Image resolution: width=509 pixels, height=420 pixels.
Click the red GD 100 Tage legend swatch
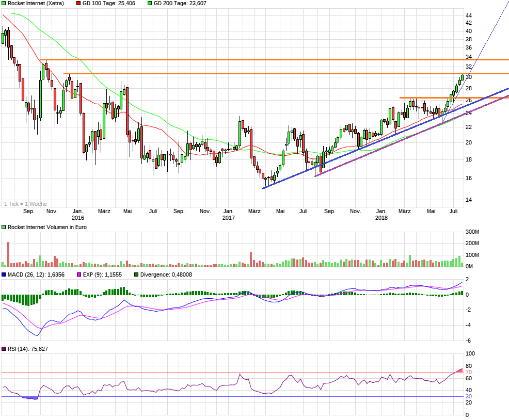pos(78,3)
